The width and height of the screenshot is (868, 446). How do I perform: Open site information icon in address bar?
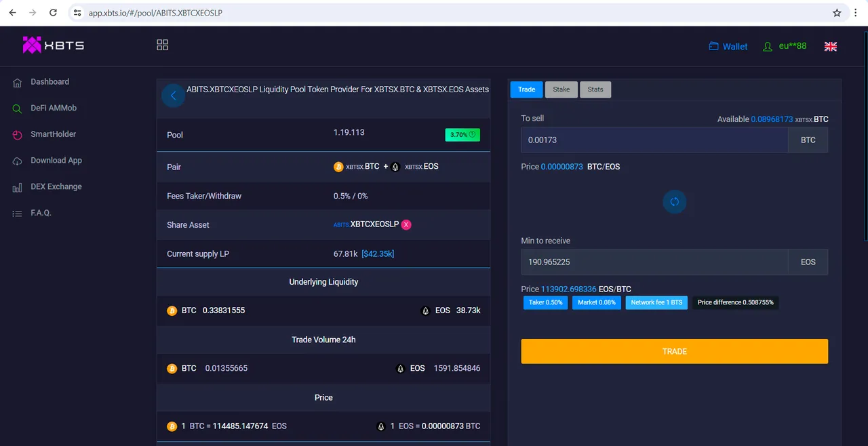coord(77,13)
